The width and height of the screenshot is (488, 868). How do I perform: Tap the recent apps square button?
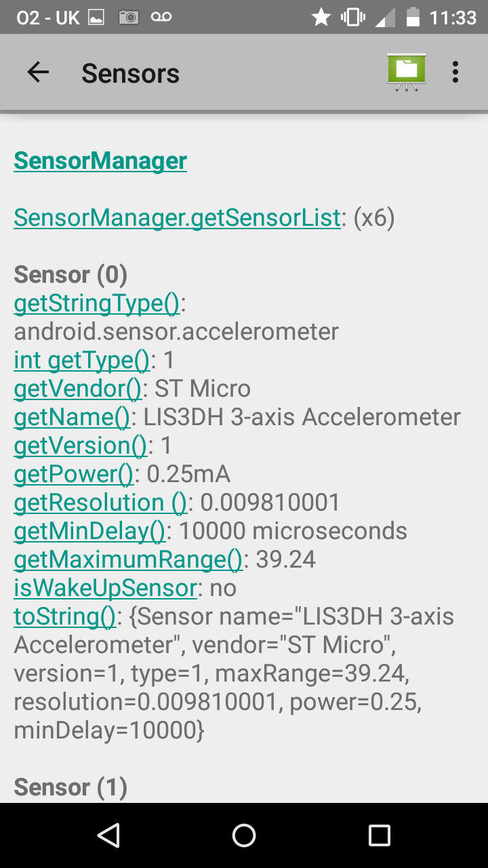[x=379, y=835]
